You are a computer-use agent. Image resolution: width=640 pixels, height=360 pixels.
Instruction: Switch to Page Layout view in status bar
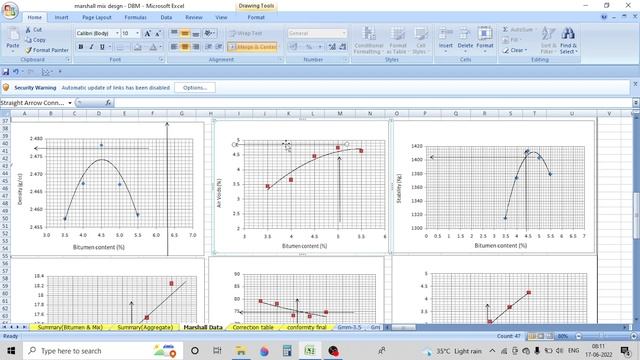pyautogui.click(x=541, y=336)
